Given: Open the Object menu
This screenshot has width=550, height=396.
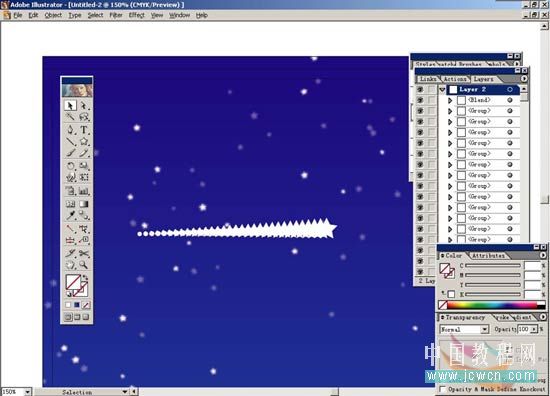Looking at the screenshot, I should [x=53, y=15].
